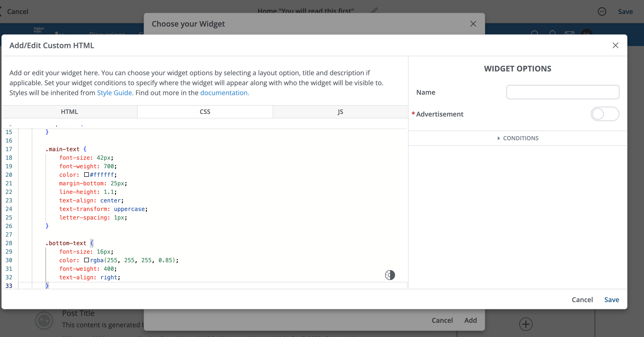
Task: Switch to the HTML tab
Action: point(69,112)
